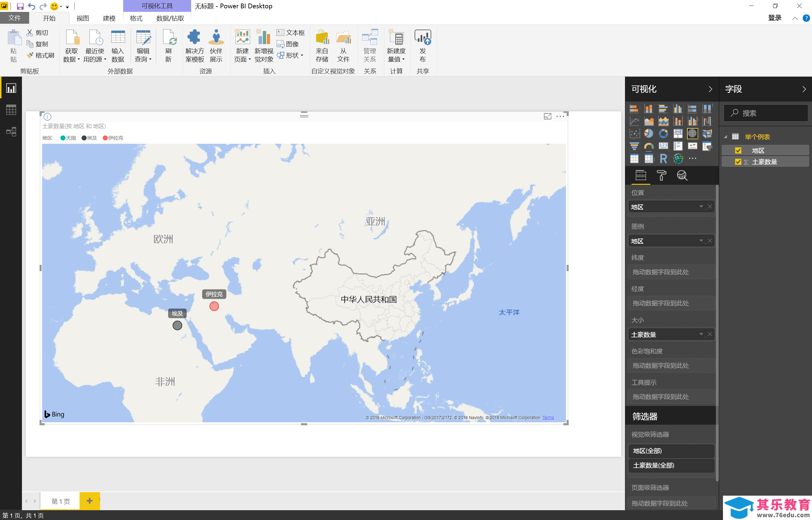Viewport: 812px width, 520px height.
Task: Select the filled map visual
Action: pos(707,134)
